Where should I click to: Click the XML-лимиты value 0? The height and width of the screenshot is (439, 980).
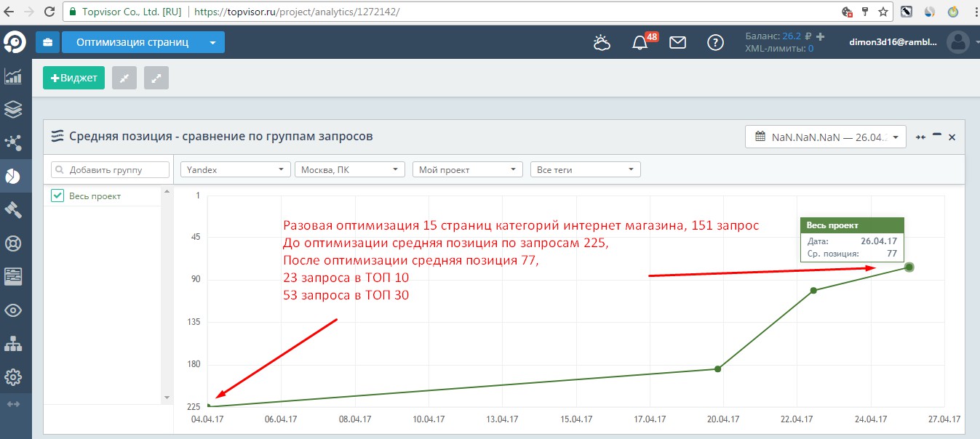810,49
